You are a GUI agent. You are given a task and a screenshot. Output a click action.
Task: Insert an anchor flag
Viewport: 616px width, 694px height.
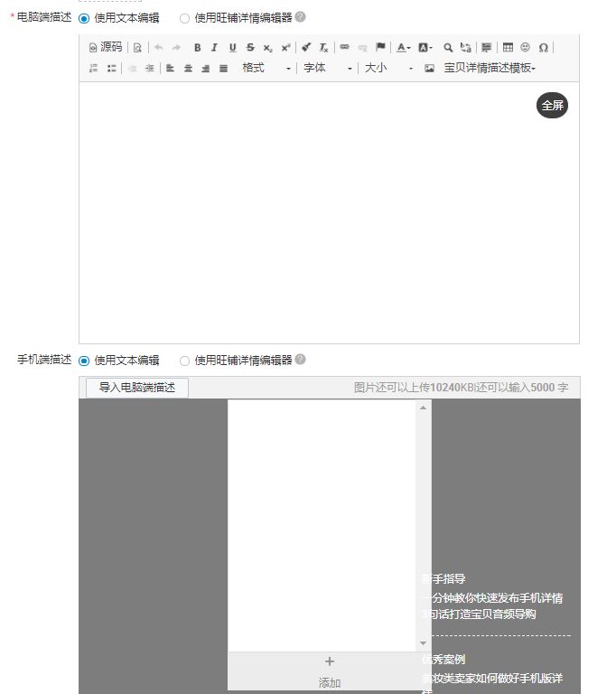click(380, 46)
